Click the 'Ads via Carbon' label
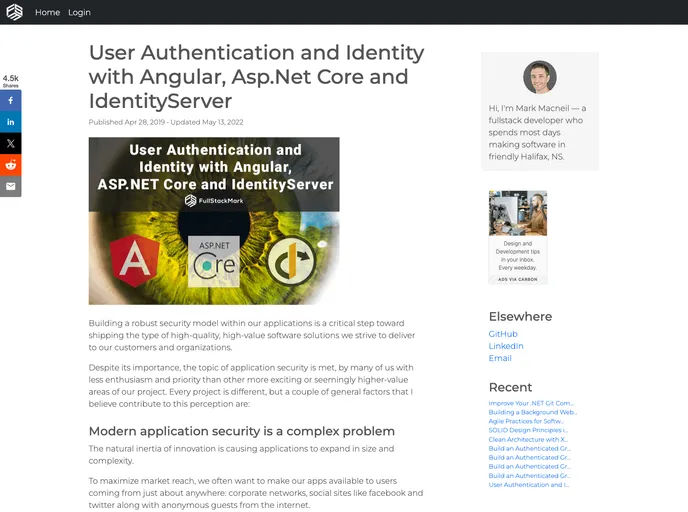 [517, 279]
